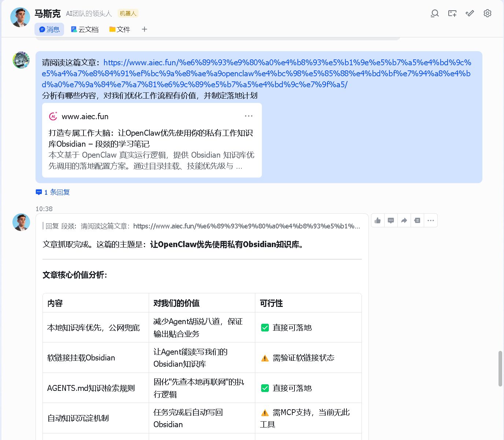Click the quote/label icon in message toolbar

417,220
